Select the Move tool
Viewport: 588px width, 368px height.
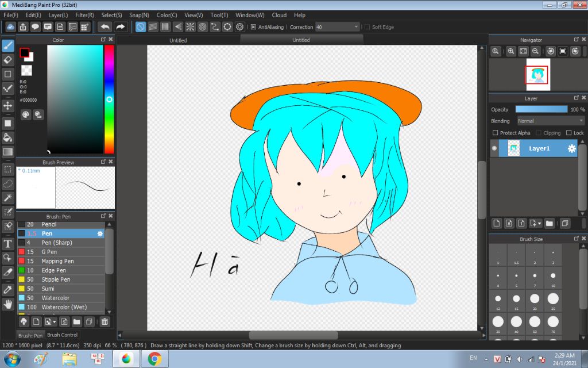8,106
